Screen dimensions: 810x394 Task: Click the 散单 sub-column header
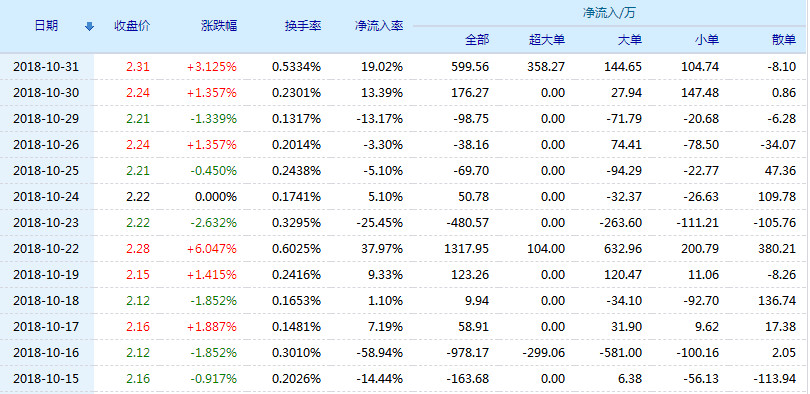point(784,40)
